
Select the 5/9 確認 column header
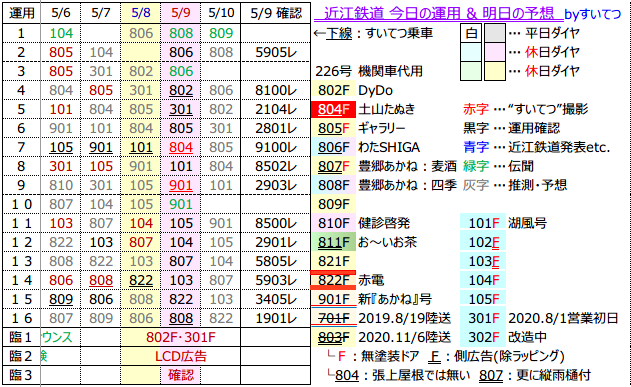(x=276, y=13)
